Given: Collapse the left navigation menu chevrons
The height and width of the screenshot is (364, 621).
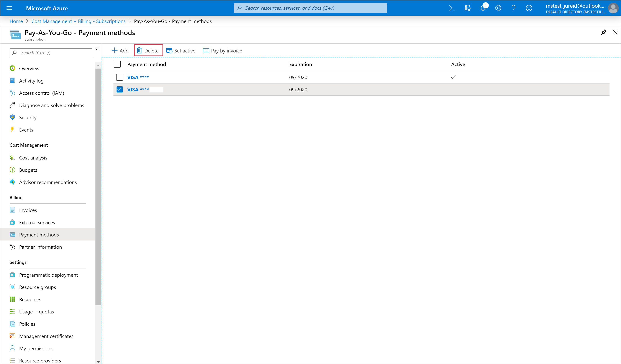Looking at the screenshot, I should click(x=97, y=49).
